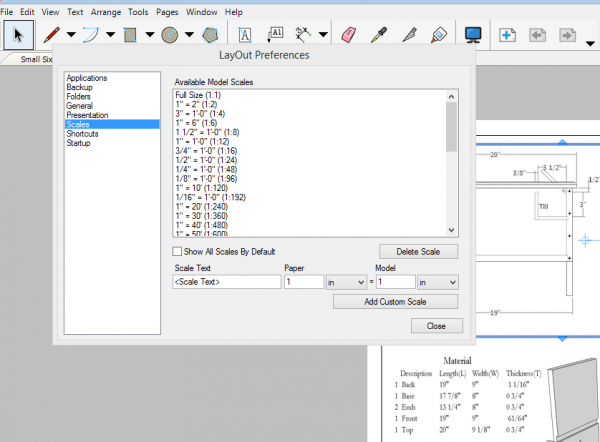Activate the Dimension tool
Screen dimensions: 600x442
click(x=303, y=34)
